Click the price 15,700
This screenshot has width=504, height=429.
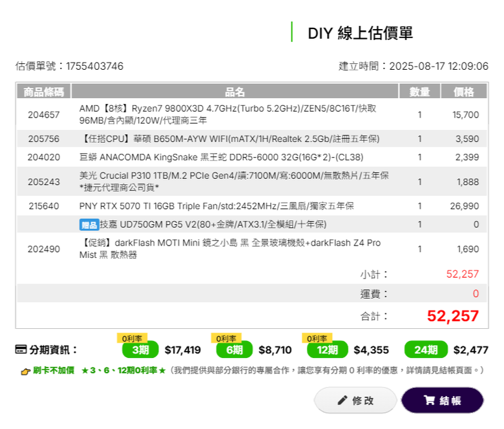click(465, 115)
